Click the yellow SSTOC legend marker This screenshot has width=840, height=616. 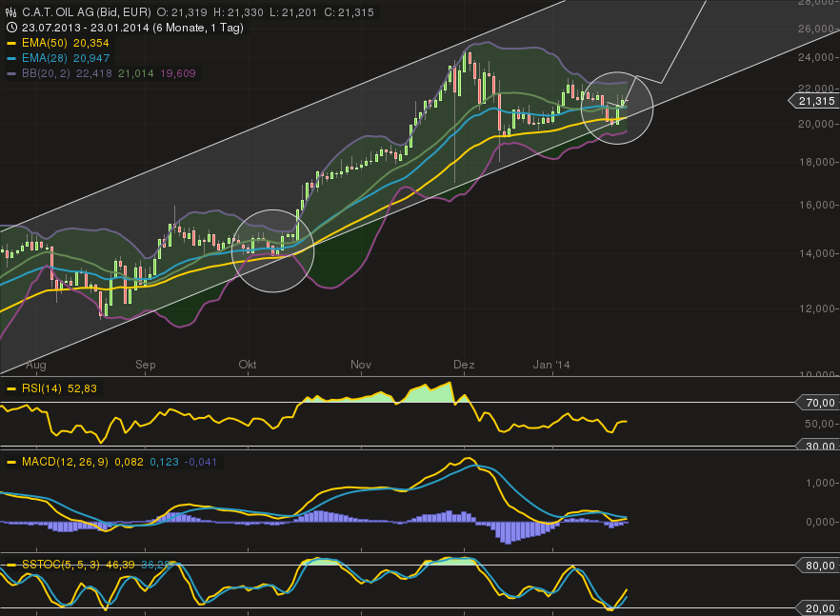(x=11, y=565)
